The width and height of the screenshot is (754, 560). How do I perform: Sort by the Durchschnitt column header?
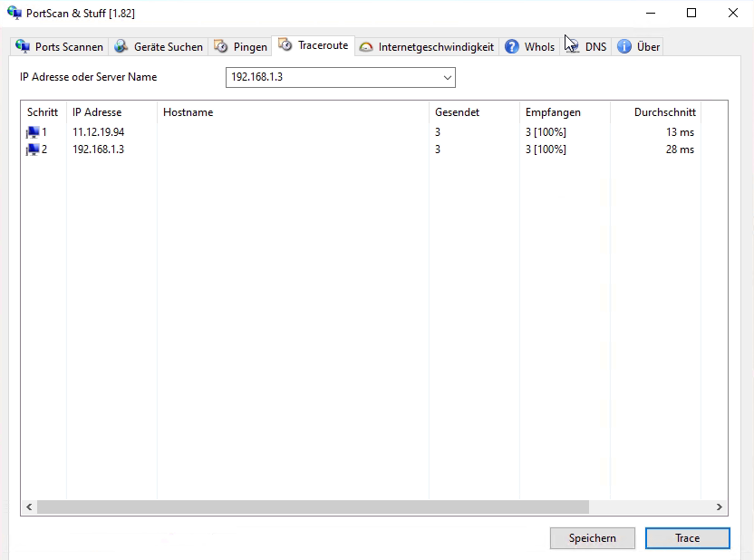point(664,112)
